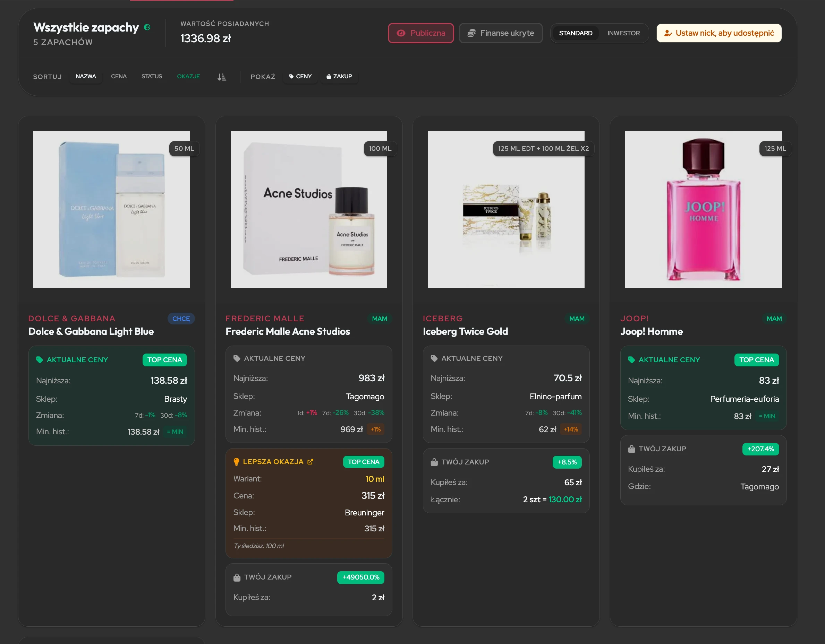
Task: Switch to INWESTOR view mode
Action: pos(623,33)
